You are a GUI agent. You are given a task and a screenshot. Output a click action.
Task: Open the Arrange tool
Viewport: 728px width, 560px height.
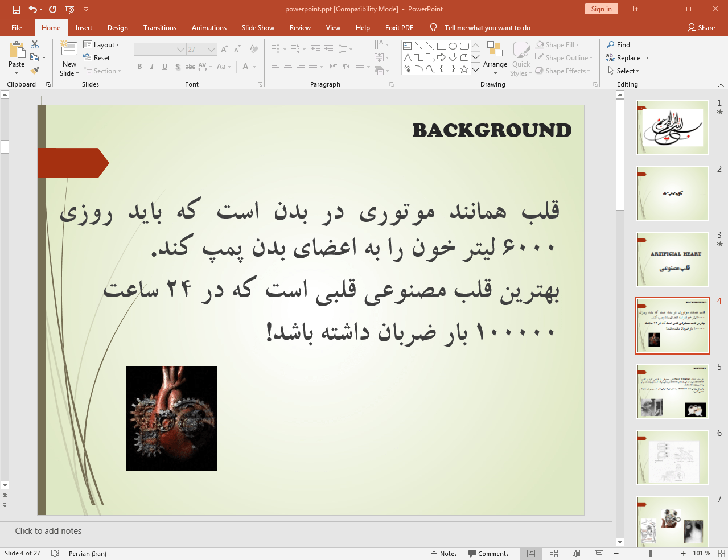pyautogui.click(x=495, y=57)
